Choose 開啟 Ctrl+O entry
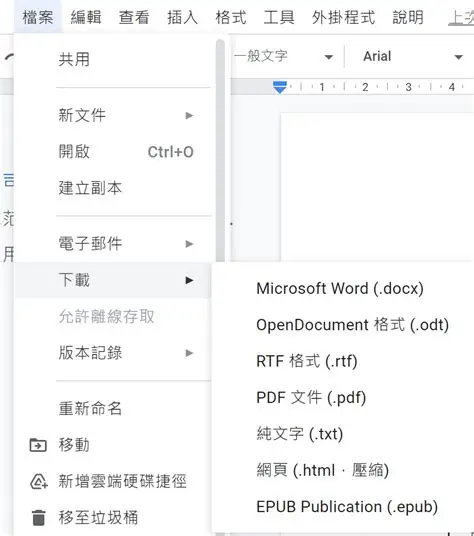The image size is (474, 536). 113,152
